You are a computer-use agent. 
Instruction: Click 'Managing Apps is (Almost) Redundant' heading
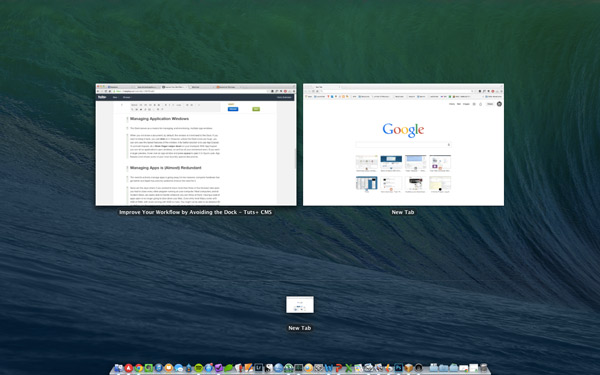pyautogui.click(x=165, y=168)
